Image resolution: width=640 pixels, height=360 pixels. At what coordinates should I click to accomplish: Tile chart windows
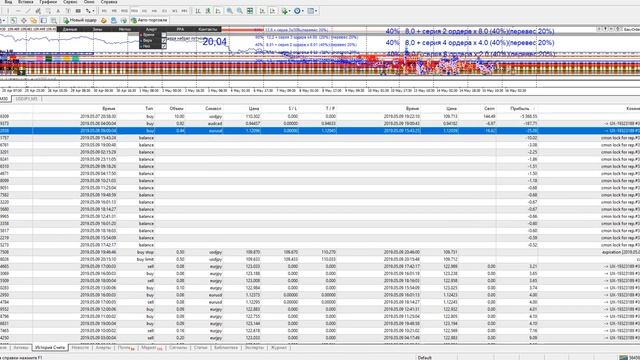(250, 11)
